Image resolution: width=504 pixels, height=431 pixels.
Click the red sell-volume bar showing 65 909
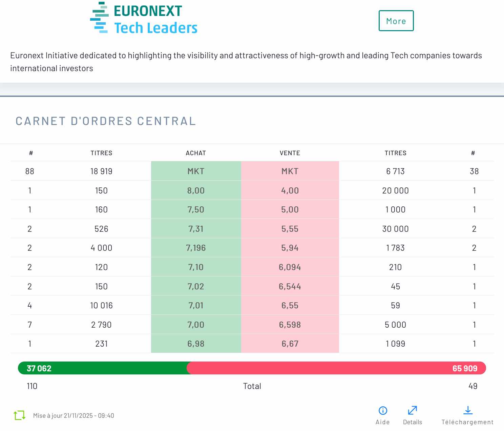[x=335, y=368]
